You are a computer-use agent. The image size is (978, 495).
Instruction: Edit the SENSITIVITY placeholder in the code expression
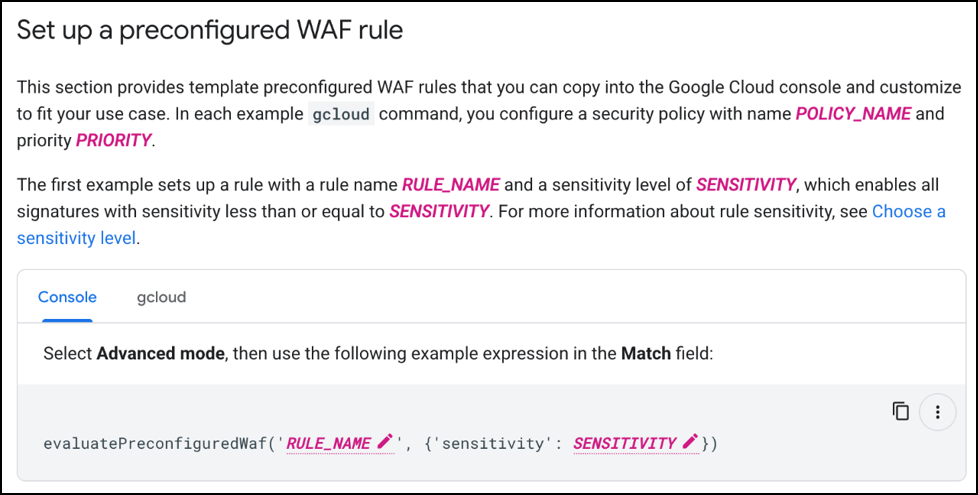(x=624, y=443)
